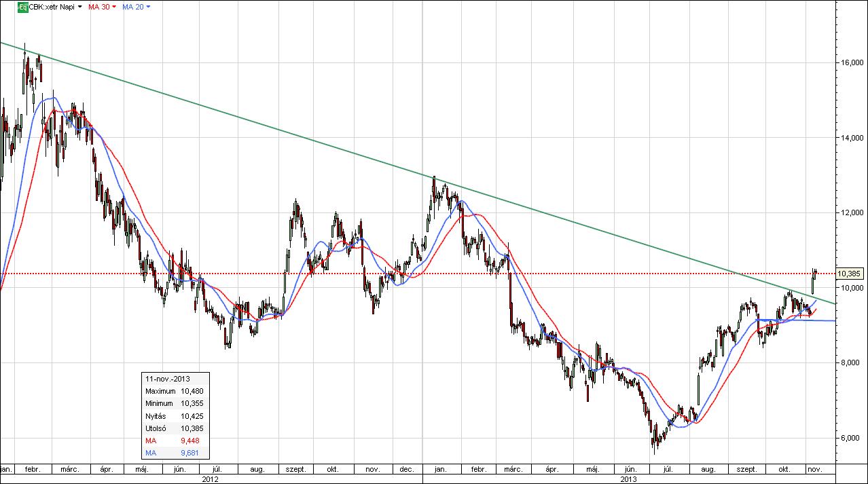Click the Utolsó 10,385 row
Image resolution: width=868 pixels, height=484 pixels.
coord(175,428)
